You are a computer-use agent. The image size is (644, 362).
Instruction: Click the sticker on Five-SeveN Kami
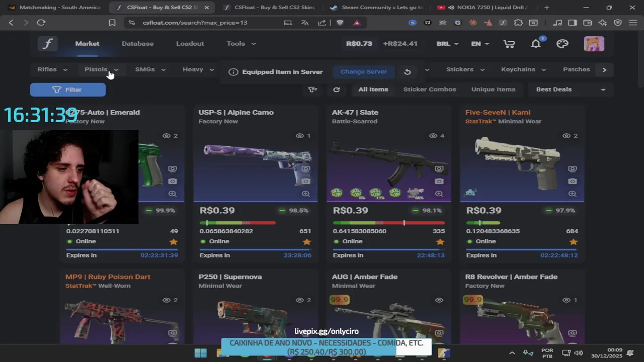(470, 193)
